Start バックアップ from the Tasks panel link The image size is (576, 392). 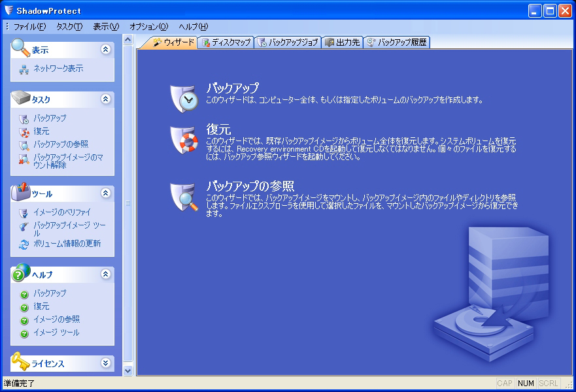pos(50,118)
